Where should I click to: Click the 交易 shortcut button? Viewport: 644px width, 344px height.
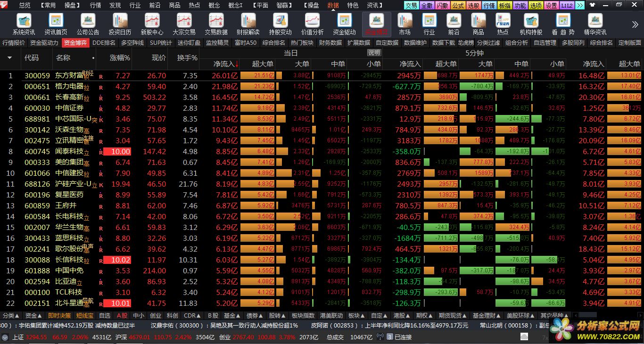412,5
